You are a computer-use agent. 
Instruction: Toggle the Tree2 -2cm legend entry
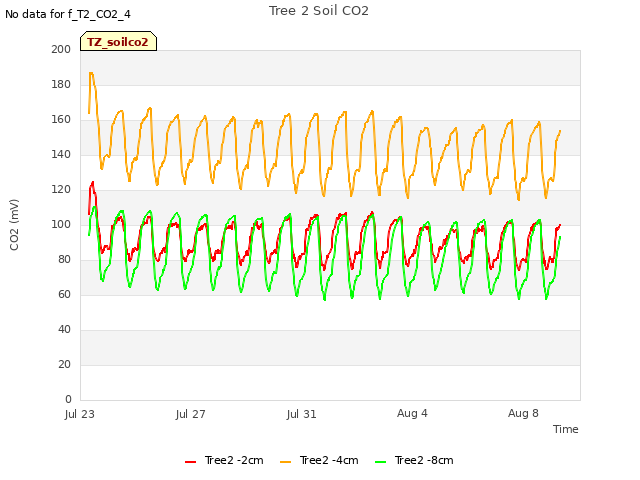[x=224, y=460]
